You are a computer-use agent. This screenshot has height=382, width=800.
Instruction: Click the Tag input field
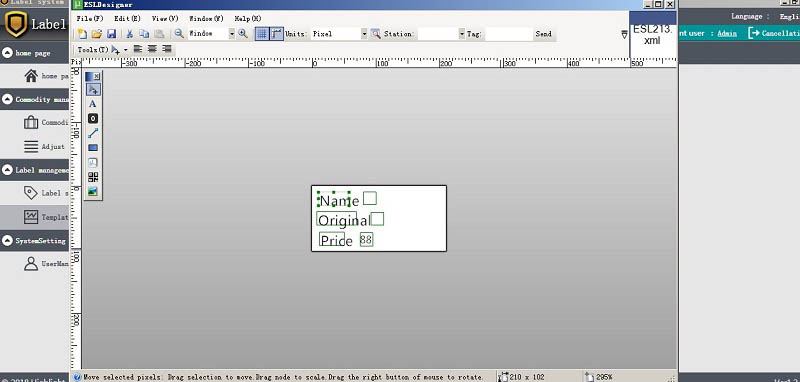tap(508, 34)
